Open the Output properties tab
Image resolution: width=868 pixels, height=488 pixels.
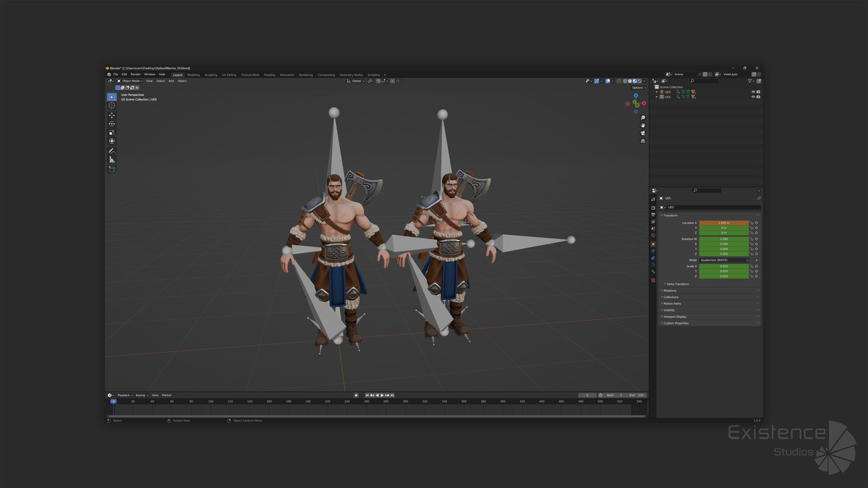[x=653, y=215]
